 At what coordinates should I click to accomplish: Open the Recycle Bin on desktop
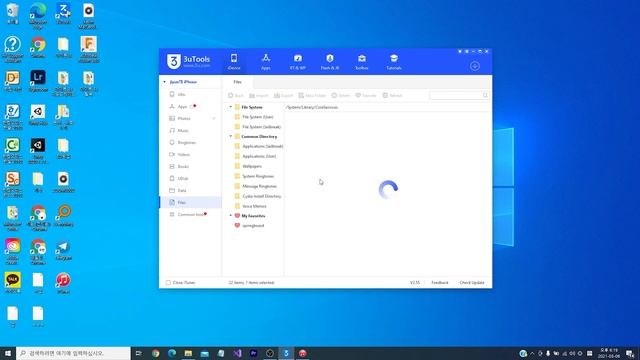[x=13, y=13]
